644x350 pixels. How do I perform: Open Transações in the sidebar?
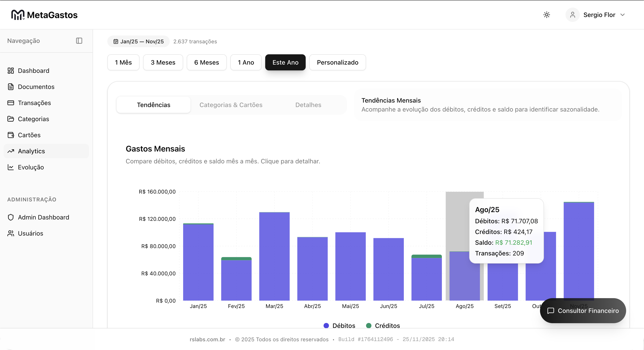34,103
